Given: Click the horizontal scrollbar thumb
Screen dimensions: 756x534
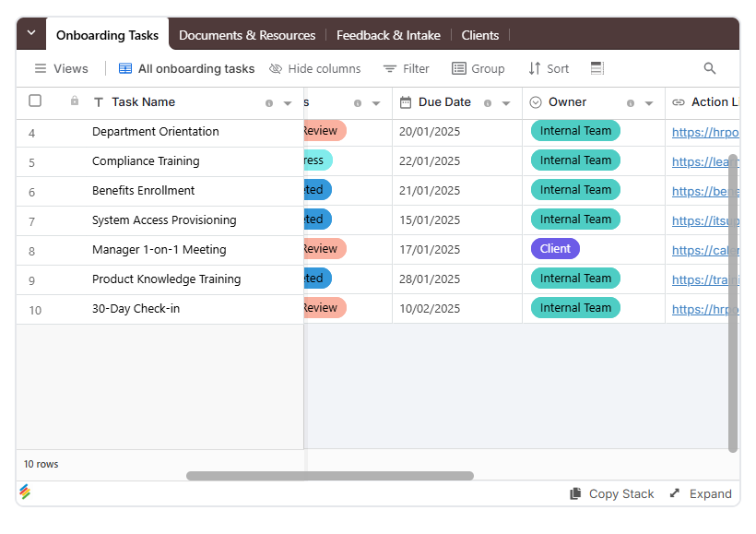Looking at the screenshot, I should (330, 476).
